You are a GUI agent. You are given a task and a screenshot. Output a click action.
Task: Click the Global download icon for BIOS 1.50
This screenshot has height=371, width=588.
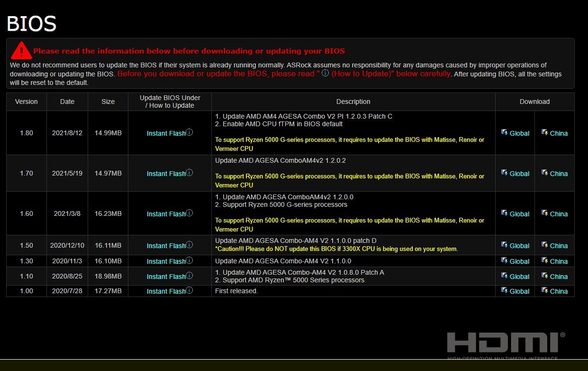point(504,245)
